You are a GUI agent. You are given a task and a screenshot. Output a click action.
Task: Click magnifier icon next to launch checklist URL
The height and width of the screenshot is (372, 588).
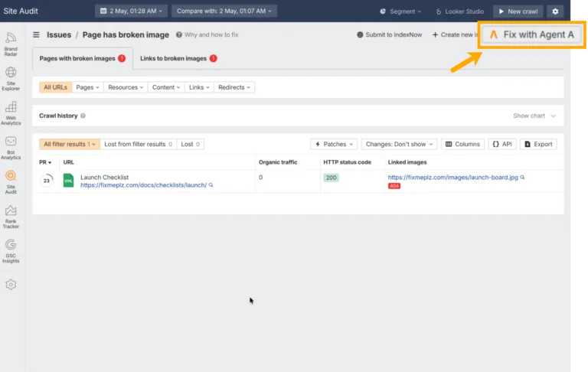(211, 185)
